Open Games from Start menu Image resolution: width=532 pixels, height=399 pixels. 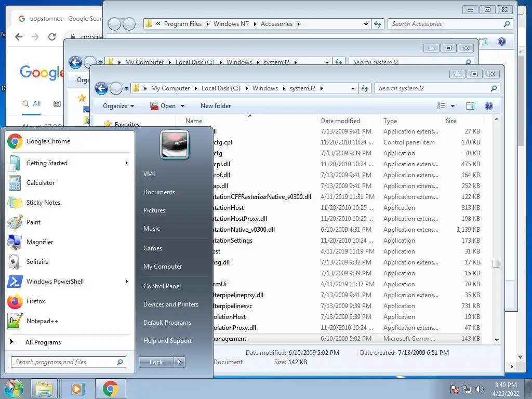[153, 248]
